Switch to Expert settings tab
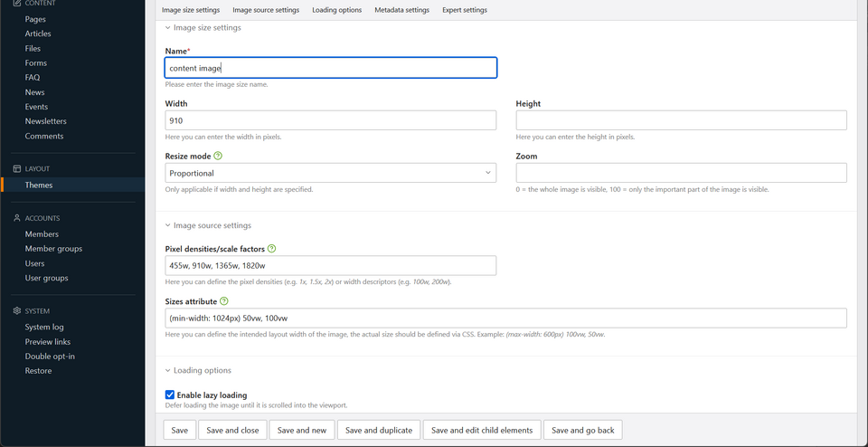This screenshot has width=868, height=447. tap(464, 10)
